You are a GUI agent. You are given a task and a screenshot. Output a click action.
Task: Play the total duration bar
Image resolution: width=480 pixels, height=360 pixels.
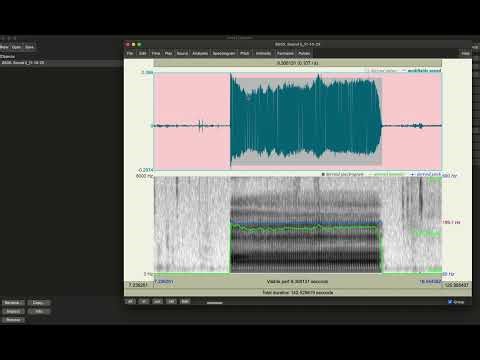(297, 292)
